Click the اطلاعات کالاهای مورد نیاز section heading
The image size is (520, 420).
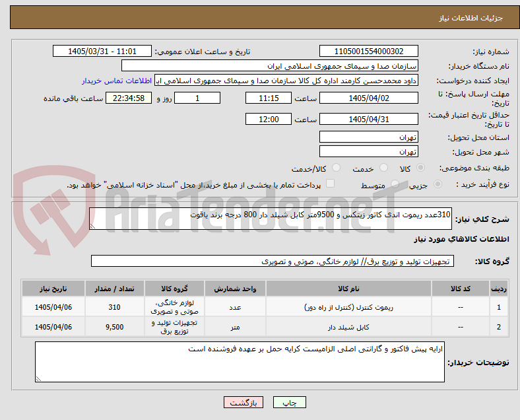(x=461, y=239)
